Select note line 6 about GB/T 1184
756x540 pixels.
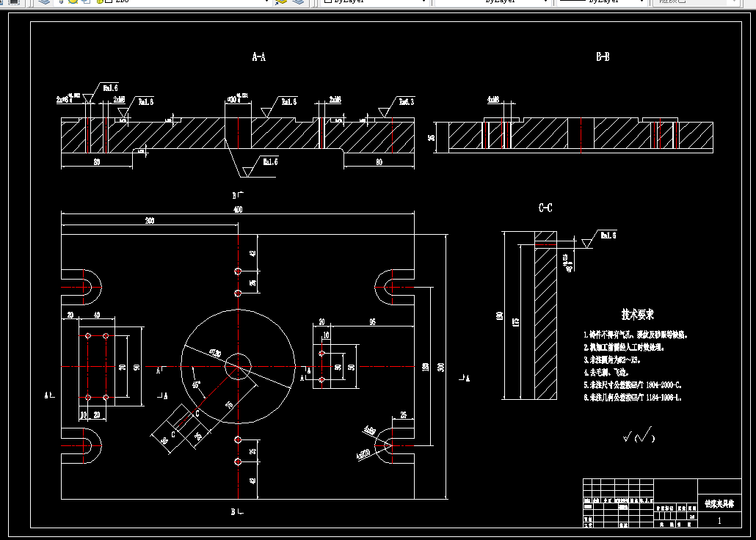pos(632,398)
